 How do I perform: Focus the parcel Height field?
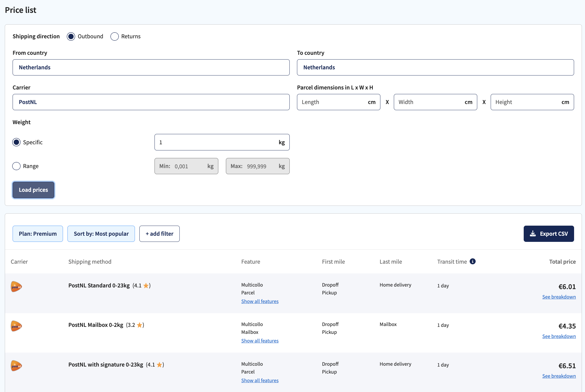[532, 102]
